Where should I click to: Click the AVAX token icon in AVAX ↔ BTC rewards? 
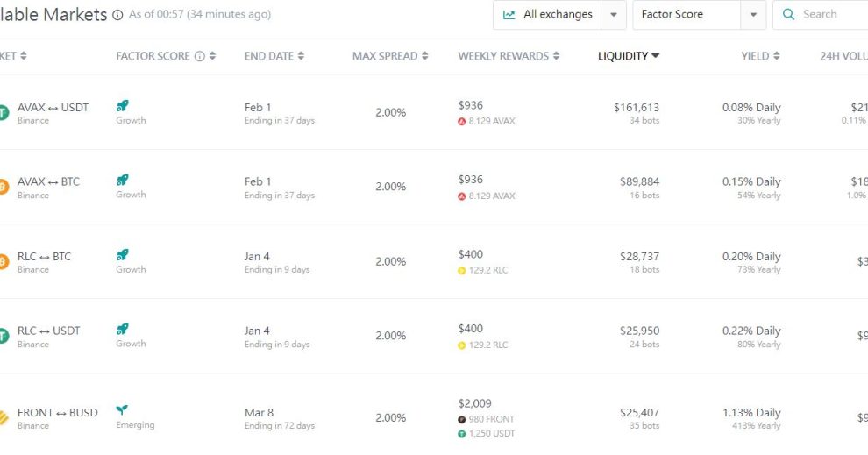pyautogui.click(x=462, y=196)
